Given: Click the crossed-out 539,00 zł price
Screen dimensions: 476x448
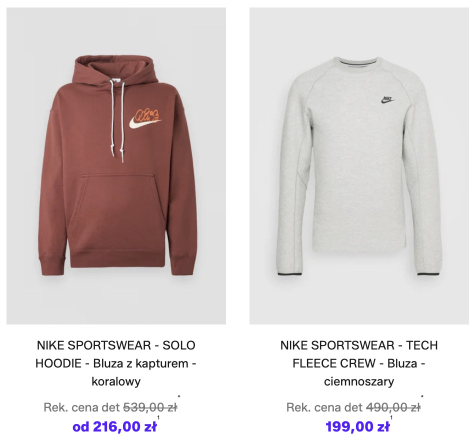Looking at the screenshot, I should coord(150,407).
